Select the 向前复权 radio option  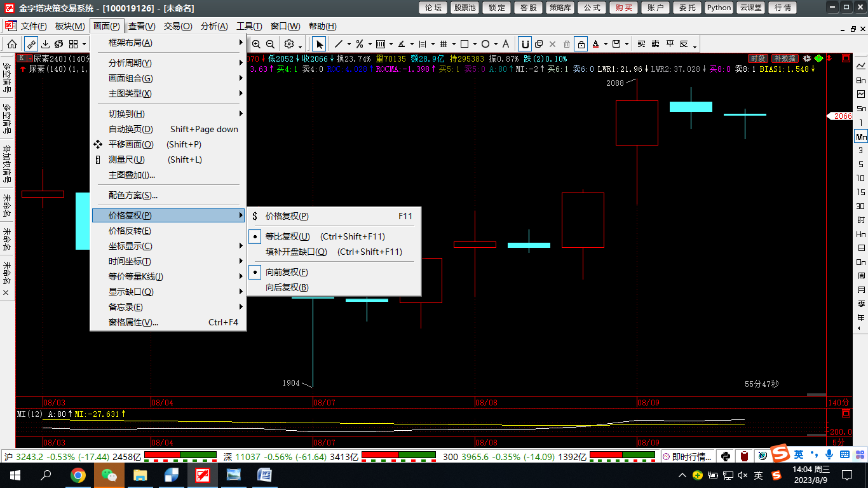click(x=287, y=272)
